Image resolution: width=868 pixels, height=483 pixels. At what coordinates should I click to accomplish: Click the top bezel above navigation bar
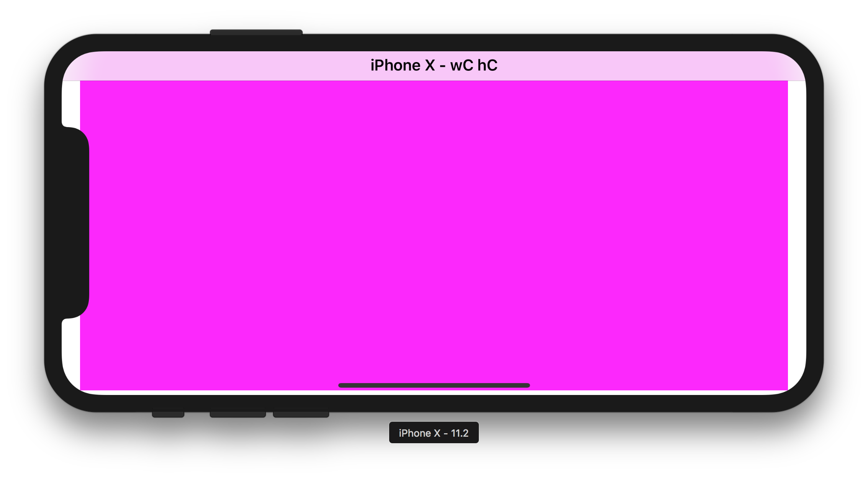(434, 42)
